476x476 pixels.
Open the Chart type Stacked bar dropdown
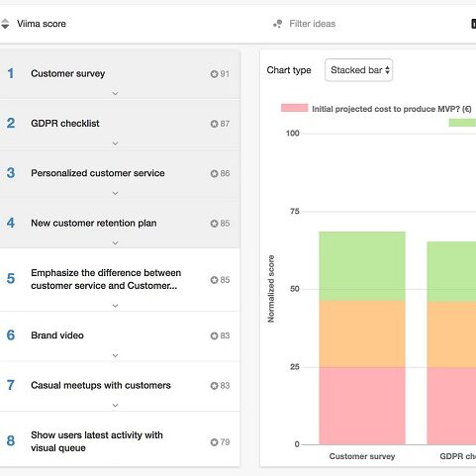click(x=358, y=70)
